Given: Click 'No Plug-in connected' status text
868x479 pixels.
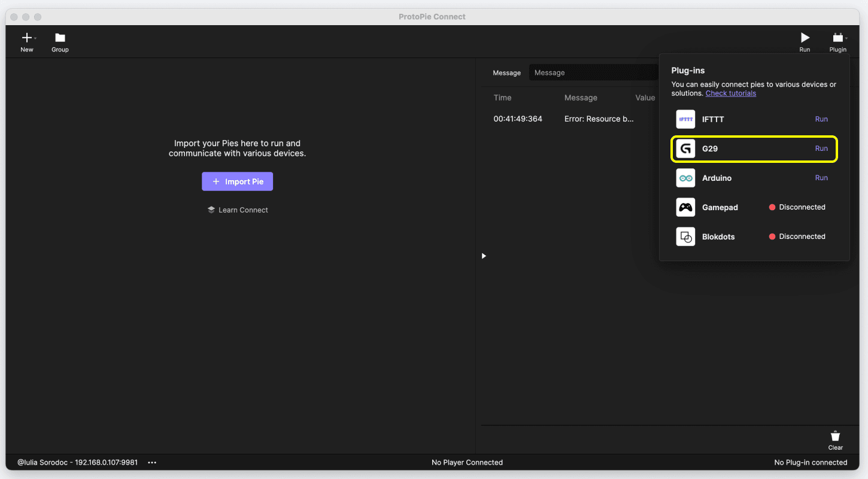Looking at the screenshot, I should pyautogui.click(x=811, y=462).
